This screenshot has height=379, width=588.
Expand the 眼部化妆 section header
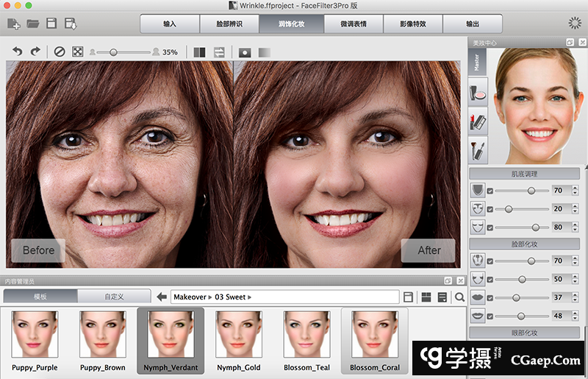coord(524,333)
